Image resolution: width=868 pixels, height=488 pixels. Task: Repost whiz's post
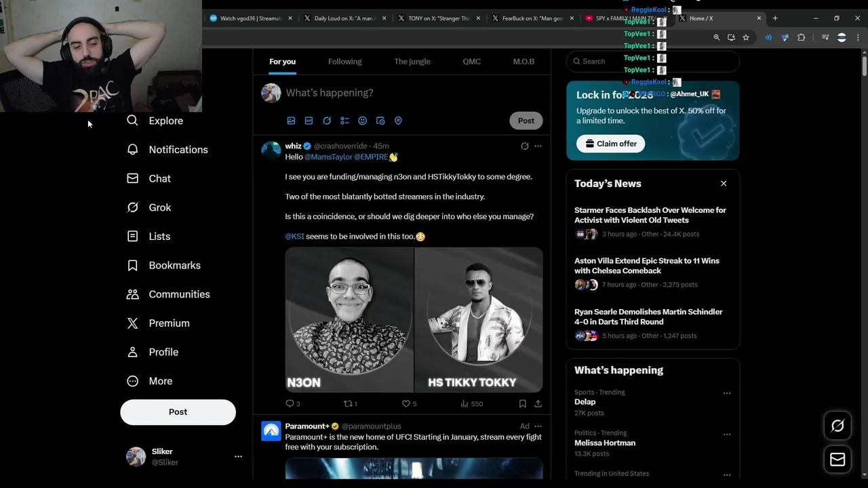pyautogui.click(x=350, y=403)
